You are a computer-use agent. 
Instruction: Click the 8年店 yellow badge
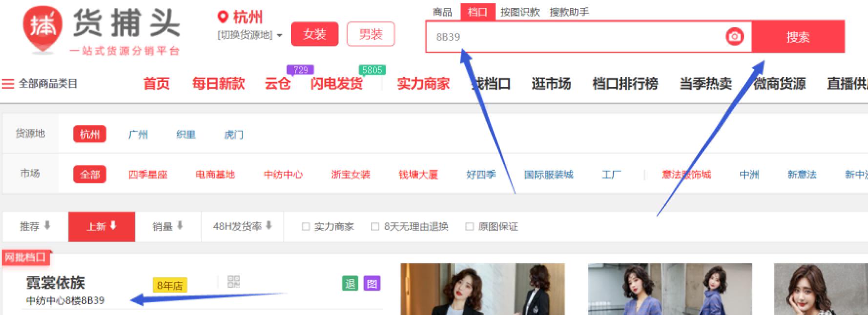(x=170, y=285)
